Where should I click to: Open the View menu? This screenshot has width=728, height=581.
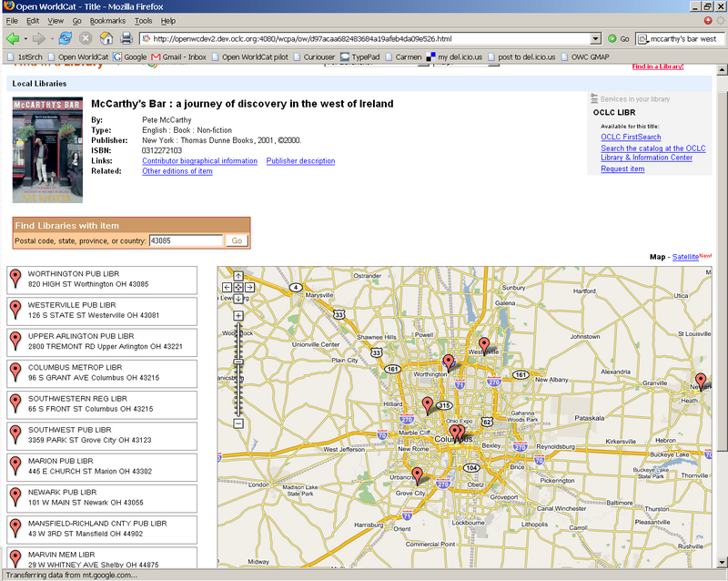[56, 21]
